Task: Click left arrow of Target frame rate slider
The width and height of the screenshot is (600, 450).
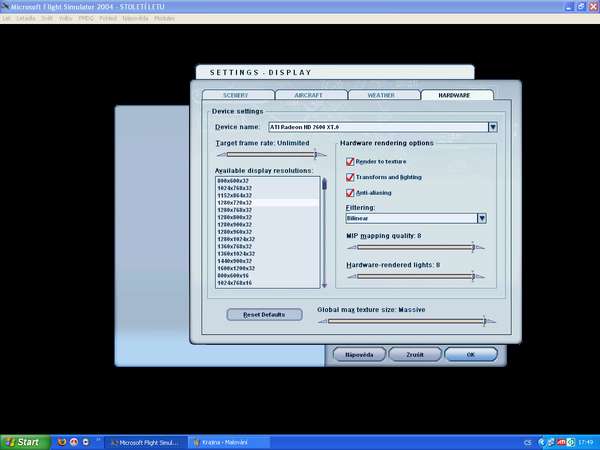Action: (221, 155)
